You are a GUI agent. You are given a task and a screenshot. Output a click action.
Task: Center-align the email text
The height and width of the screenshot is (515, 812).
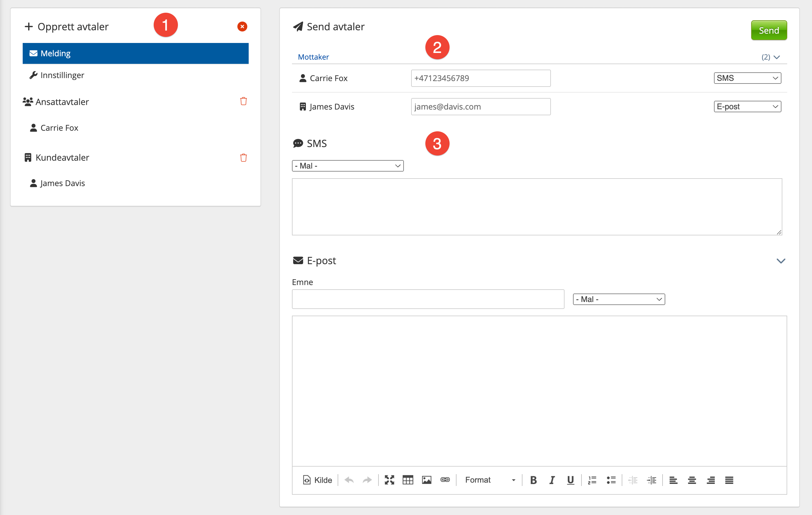(x=692, y=480)
